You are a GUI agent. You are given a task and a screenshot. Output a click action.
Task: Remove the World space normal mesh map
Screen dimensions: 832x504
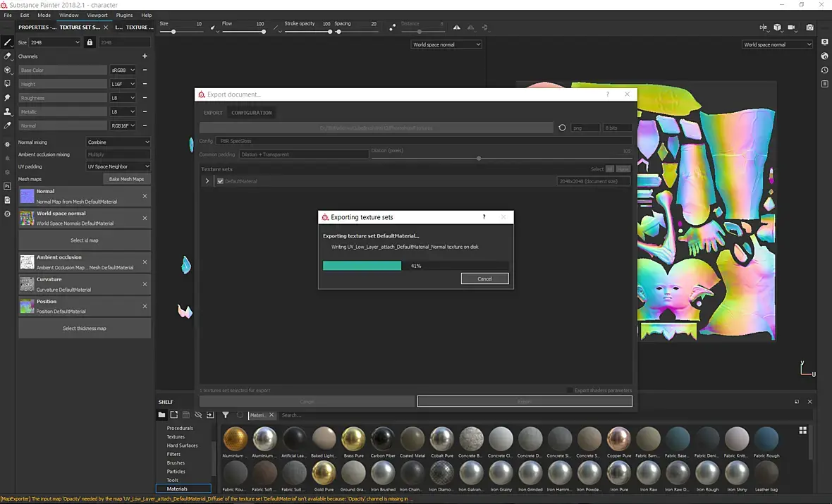tap(145, 218)
